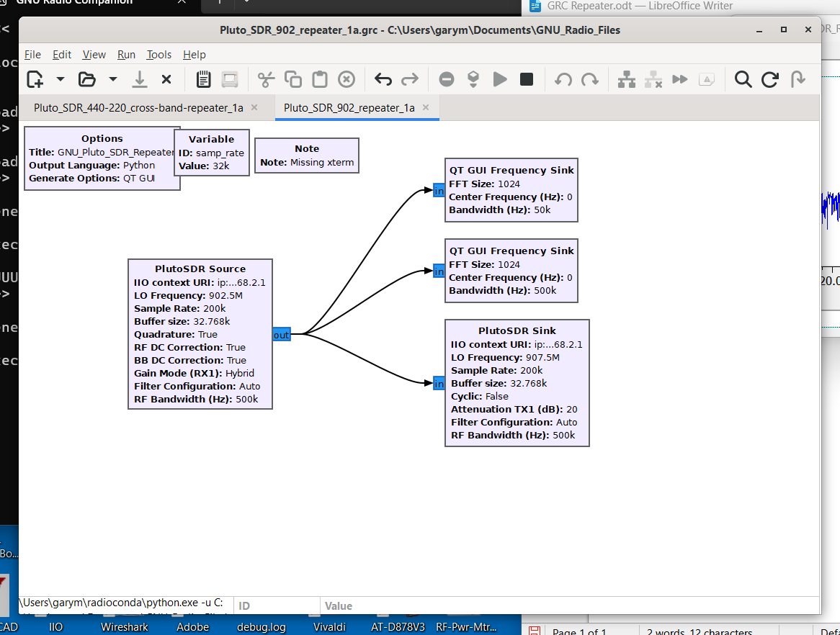Expand the New flow graph dropdown arrow
Screen dimensions: 840x635
[x=61, y=79]
